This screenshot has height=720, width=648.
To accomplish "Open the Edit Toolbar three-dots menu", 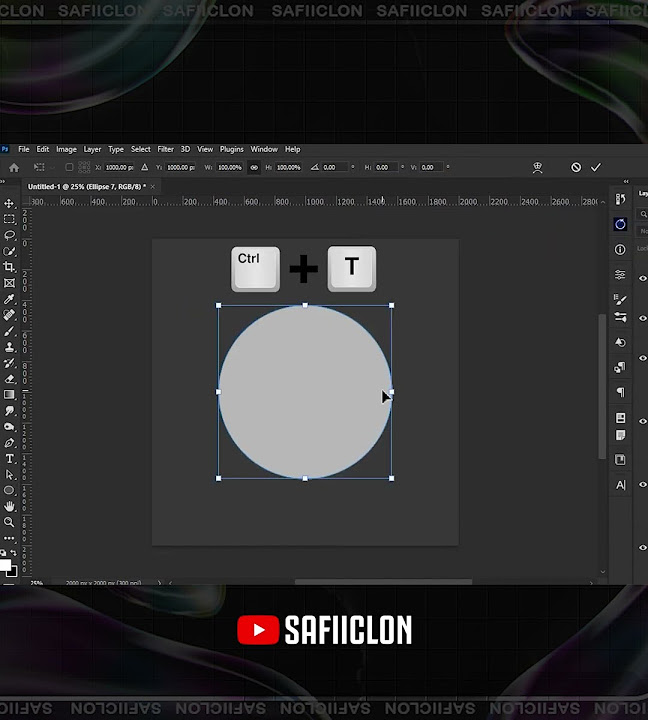I will [9, 538].
